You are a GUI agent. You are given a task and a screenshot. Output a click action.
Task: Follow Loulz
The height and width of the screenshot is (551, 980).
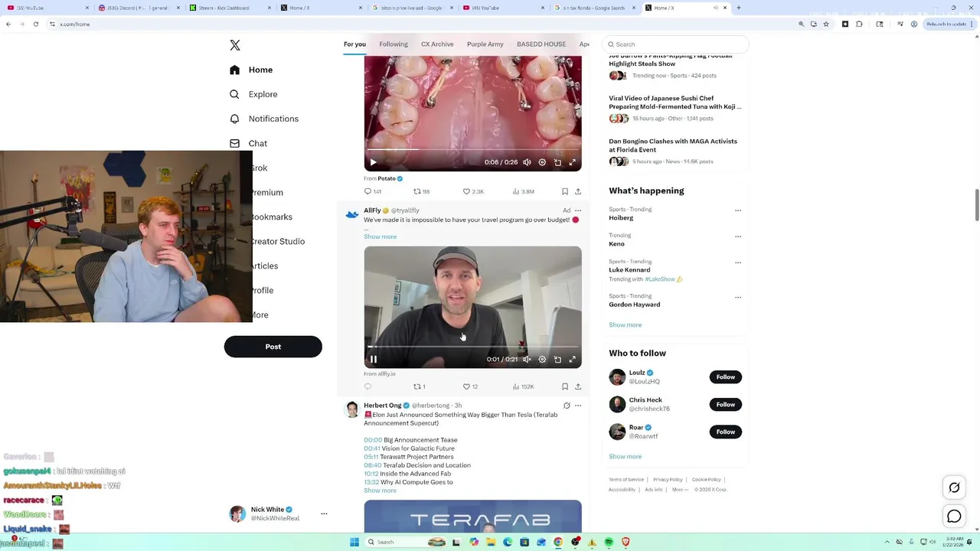click(726, 377)
